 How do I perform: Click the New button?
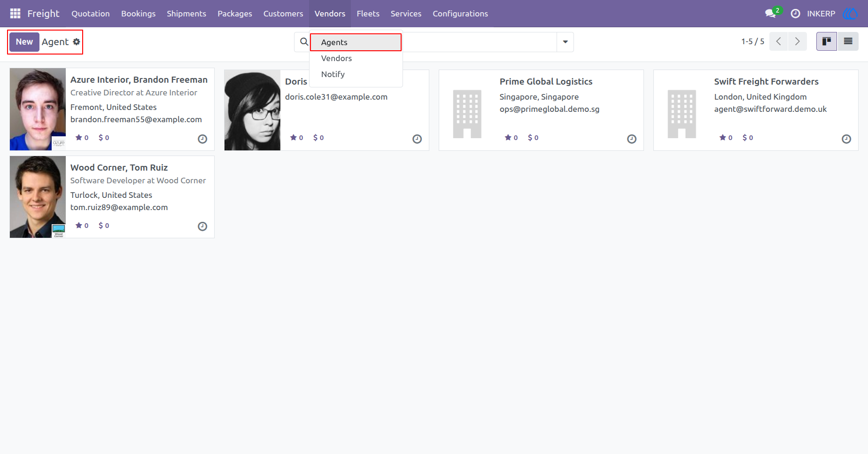click(24, 42)
